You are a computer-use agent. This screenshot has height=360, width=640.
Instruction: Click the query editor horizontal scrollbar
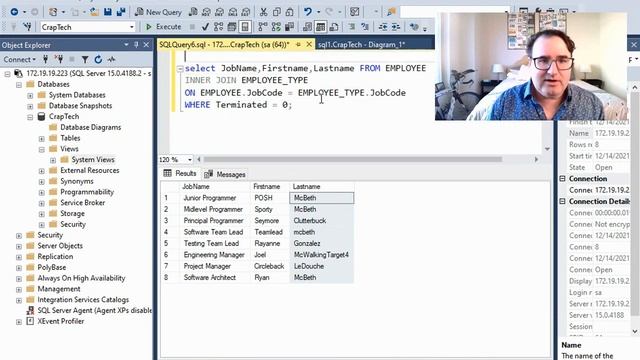[x=353, y=160]
